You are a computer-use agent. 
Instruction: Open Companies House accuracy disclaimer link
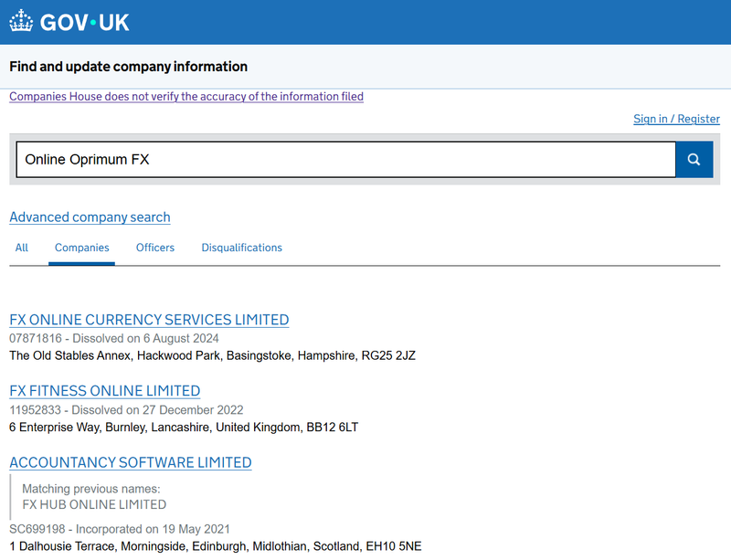[186, 97]
